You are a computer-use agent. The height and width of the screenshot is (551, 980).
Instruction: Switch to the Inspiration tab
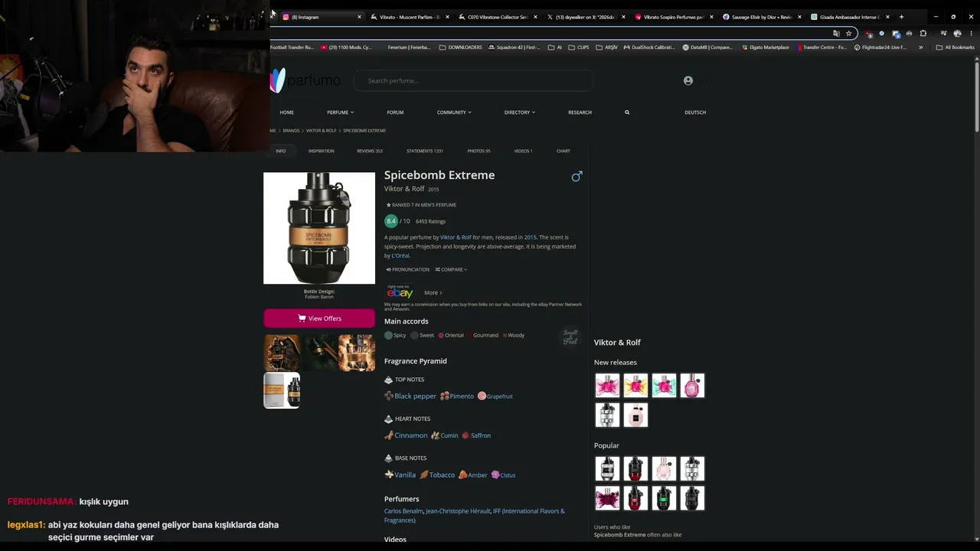pyautogui.click(x=321, y=151)
